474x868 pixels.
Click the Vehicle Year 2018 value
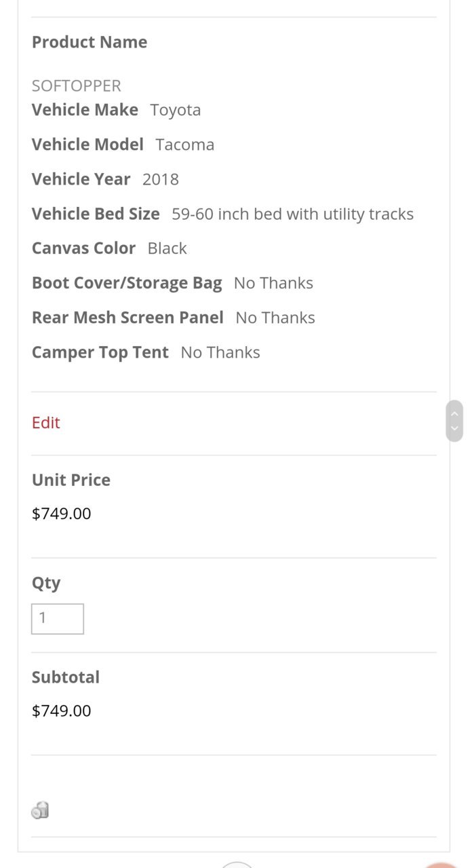pyautogui.click(x=161, y=179)
